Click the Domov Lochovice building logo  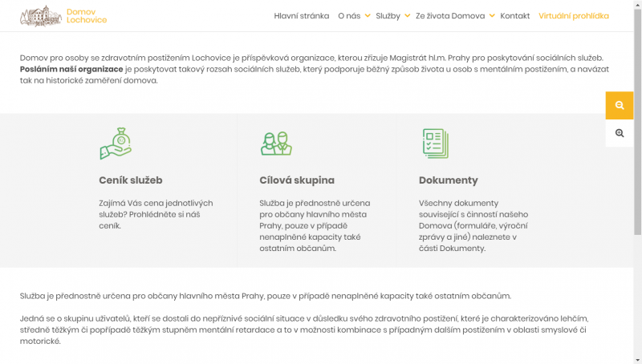[40, 16]
